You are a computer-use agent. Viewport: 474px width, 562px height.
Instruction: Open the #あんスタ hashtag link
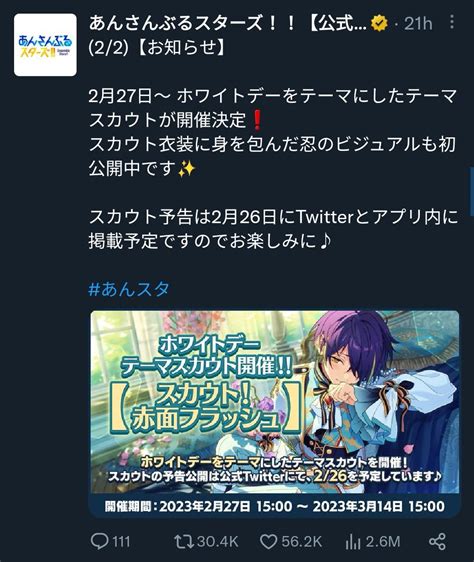pos(128,289)
